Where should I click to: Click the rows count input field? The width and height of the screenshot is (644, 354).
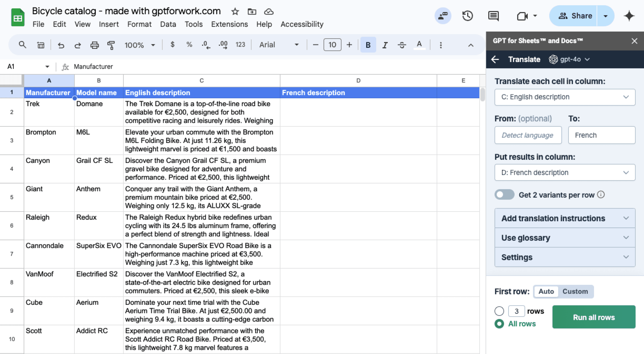pyautogui.click(x=516, y=311)
